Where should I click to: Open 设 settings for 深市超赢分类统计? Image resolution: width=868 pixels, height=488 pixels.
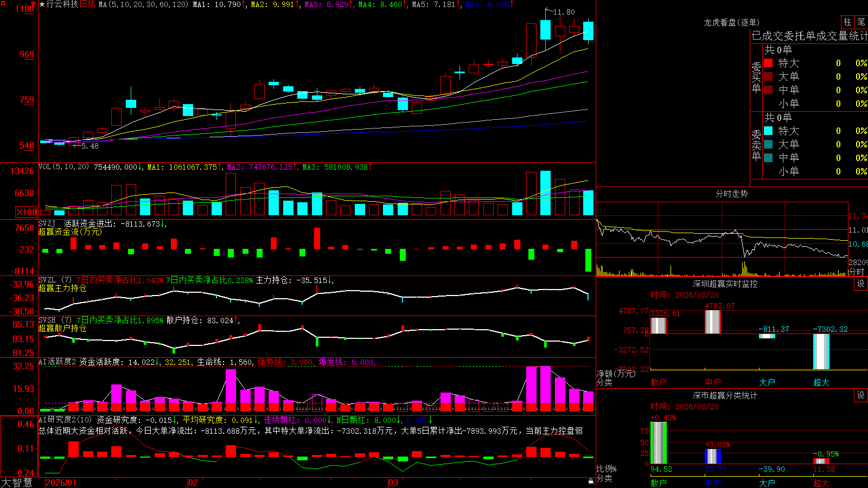(x=860, y=395)
